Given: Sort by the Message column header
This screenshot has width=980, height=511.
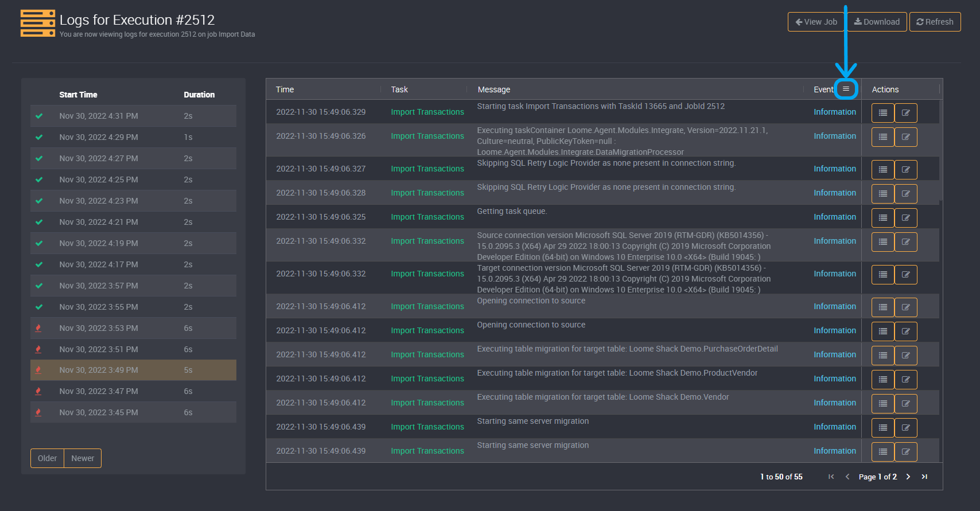Looking at the screenshot, I should click(x=494, y=89).
